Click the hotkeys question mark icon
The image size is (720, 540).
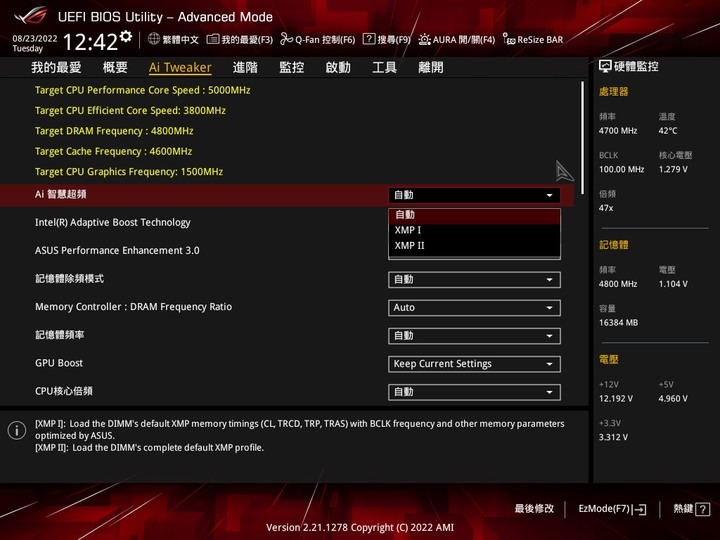(703, 509)
